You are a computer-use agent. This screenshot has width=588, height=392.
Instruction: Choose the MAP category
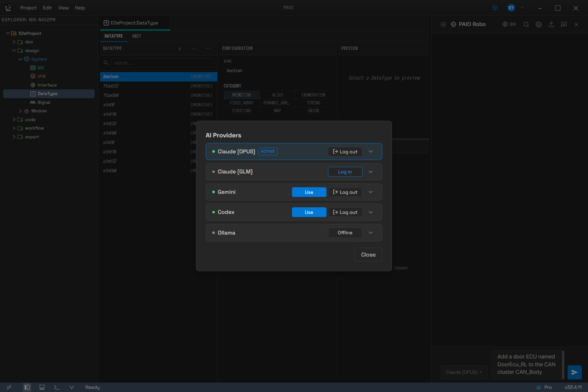point(278,111)
